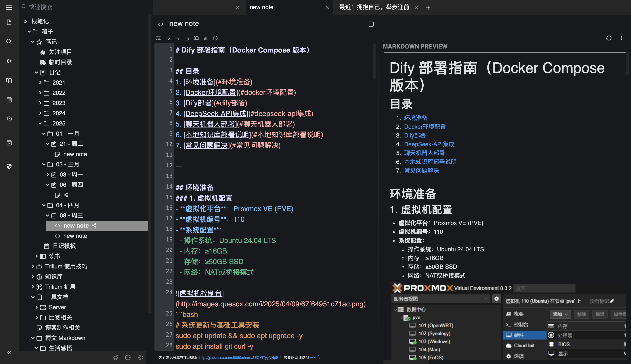This screenshot has width=631, height=364.
Task: Collapse the note tree layers icon
Action: [115, 357]
